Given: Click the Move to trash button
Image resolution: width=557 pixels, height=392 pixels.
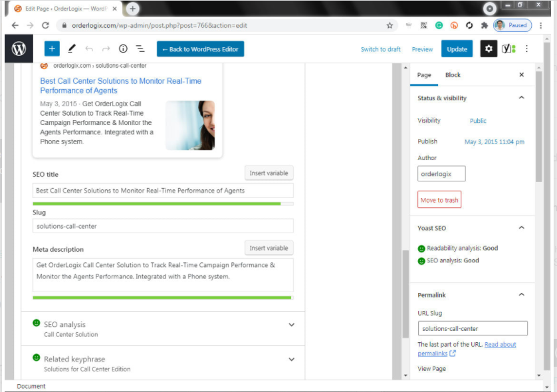Looking at the screenshot, I should tap(439, 200).
